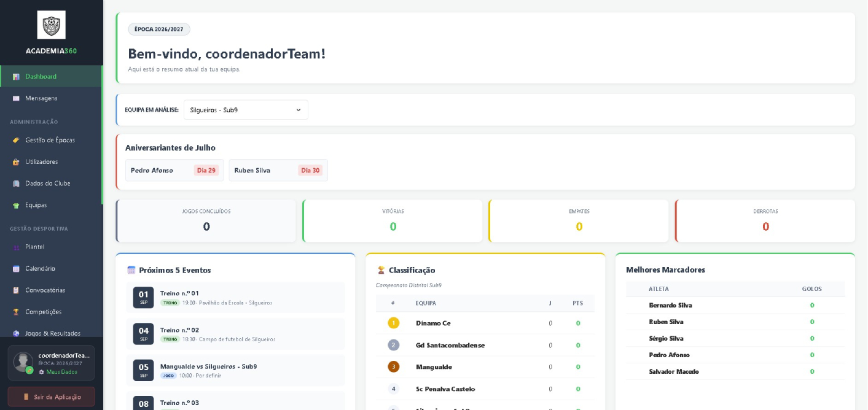
Task: Open the Treino n.º 02 event
Action: click(x=235, y=334)
